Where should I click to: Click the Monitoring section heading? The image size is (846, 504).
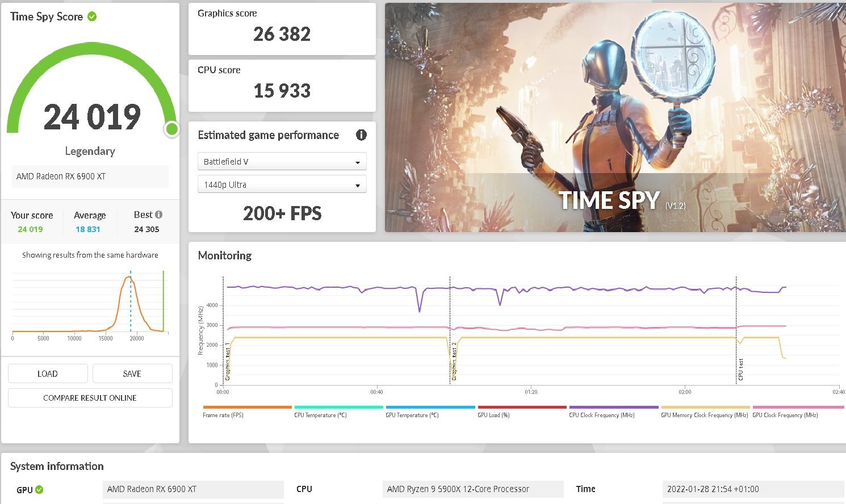click(225, 255)
